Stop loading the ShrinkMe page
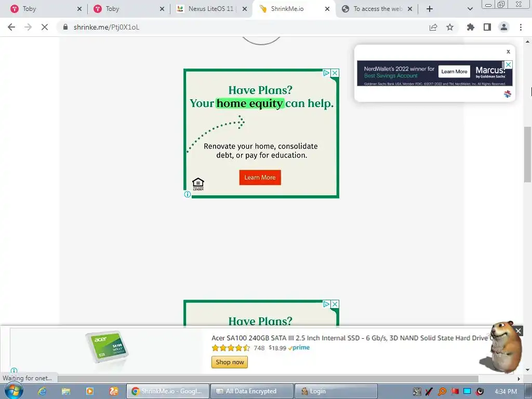Screen dimensions: 532x399 point(45,27)
